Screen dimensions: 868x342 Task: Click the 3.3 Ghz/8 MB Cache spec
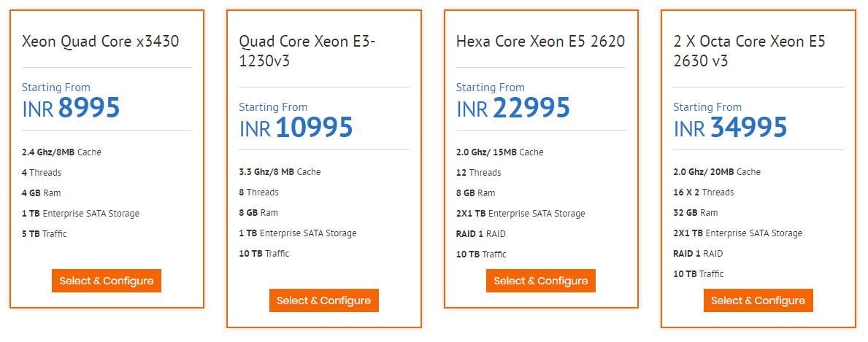[x=280, y=172]
